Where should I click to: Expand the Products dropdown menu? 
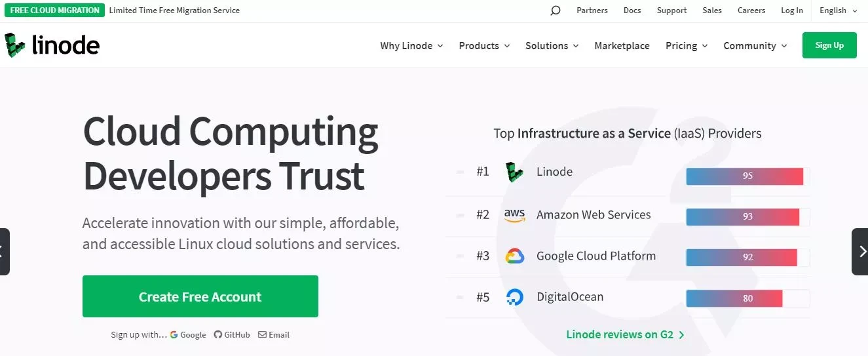[484, 45]
